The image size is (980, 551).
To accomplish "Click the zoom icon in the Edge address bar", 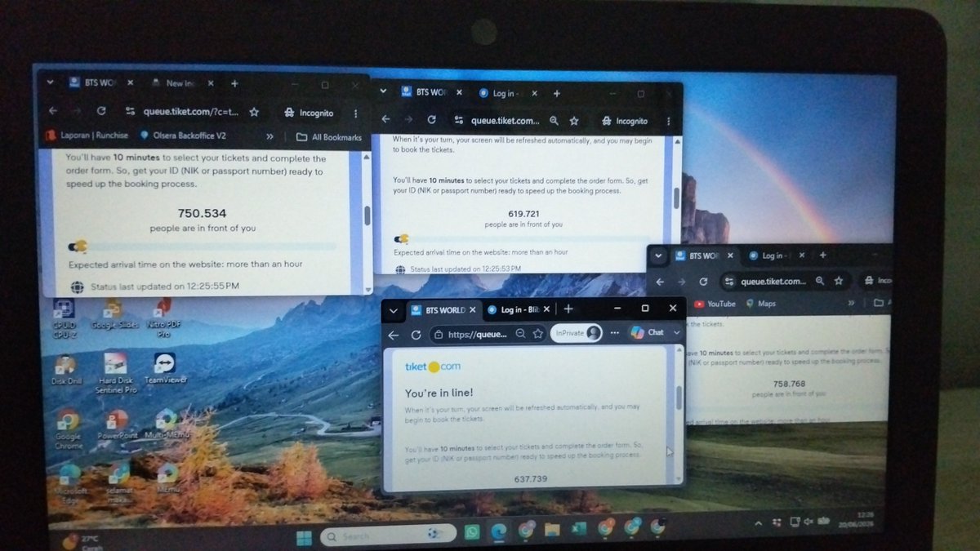I will 520,334.
